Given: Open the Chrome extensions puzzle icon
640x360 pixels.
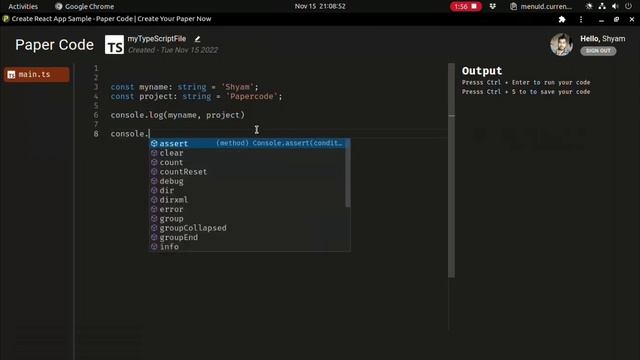Looking at the screenshot, I should [x=562, y=19].
